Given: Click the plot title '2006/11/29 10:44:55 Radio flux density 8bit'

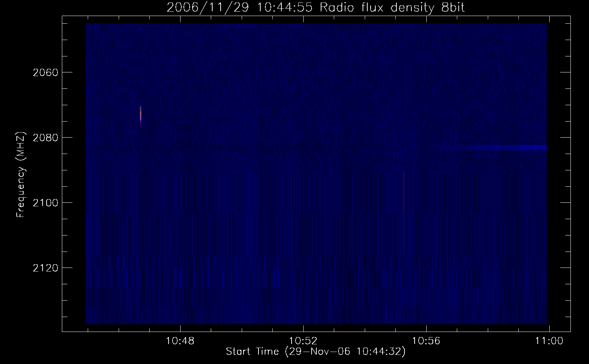Looking at the screenshot, I should point(316,8).
